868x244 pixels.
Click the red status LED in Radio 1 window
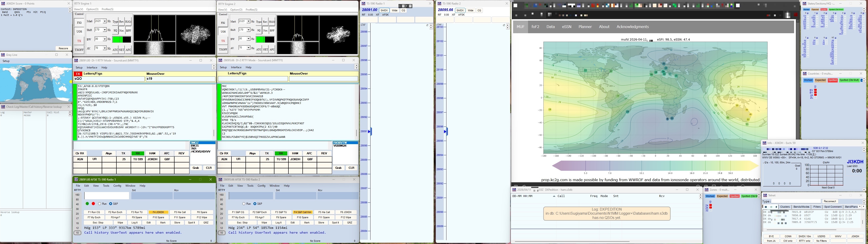(x=93, y=204)
